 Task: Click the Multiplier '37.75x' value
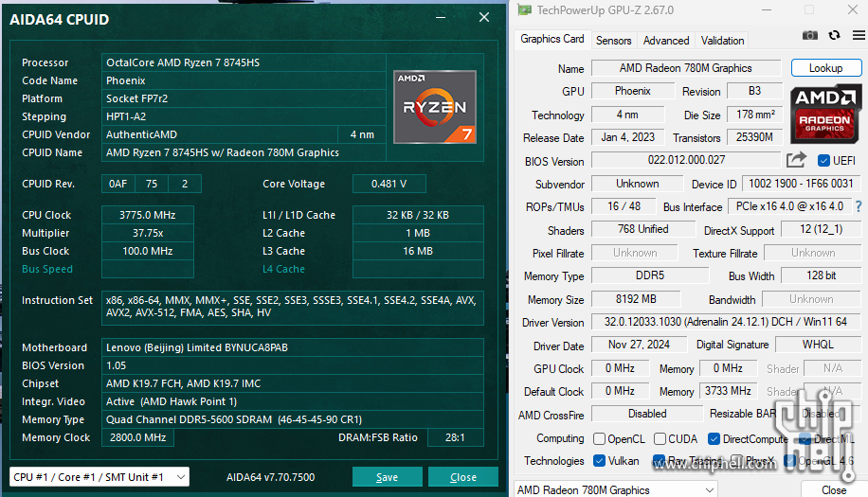(x=148, y=233)
